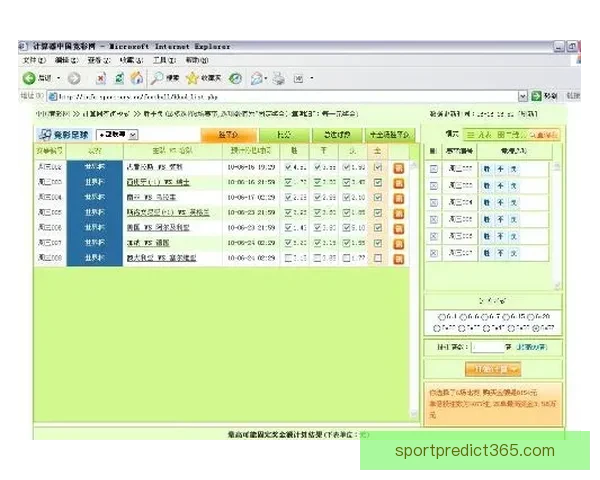Click the orange detail icon in row 周三005

click(399, 213)
